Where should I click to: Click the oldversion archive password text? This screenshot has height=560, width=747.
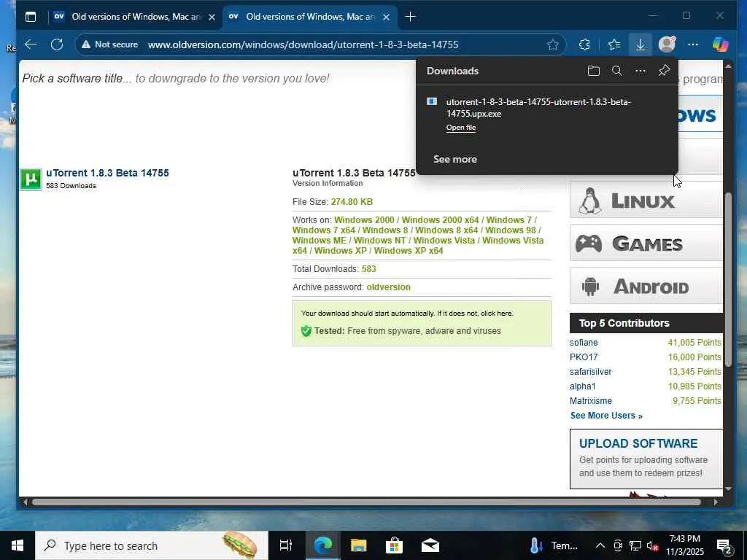(x=388, y=287)
